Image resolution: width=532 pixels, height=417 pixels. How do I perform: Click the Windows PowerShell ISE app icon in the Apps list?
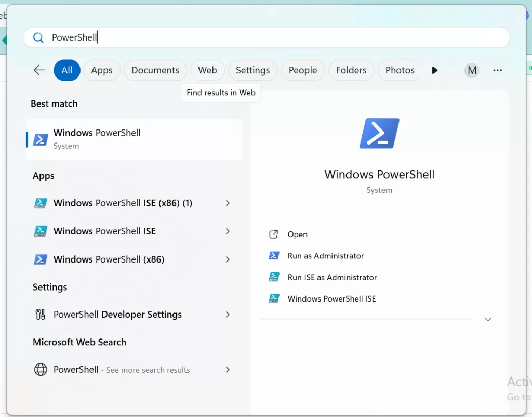click(41, 231)
